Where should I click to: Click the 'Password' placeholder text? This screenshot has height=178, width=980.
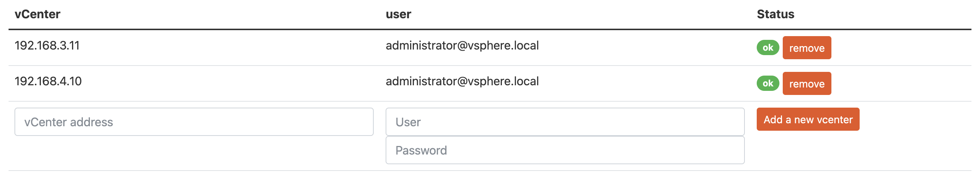pos(421,150)
